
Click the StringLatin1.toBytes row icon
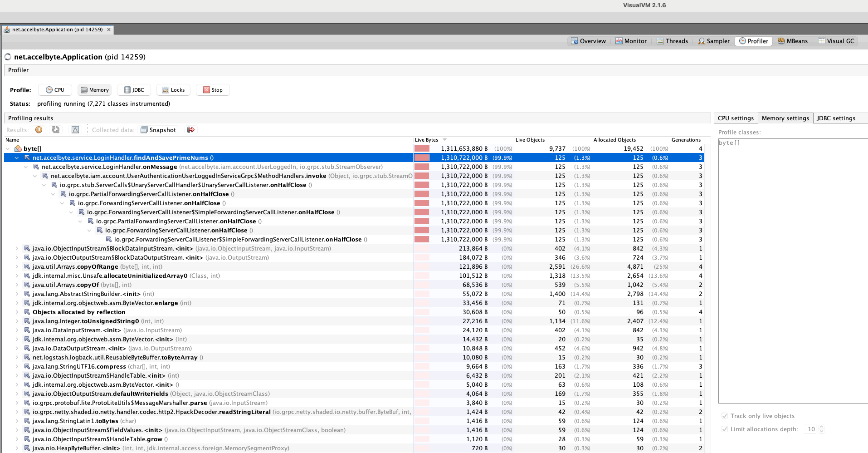(27, 421)
